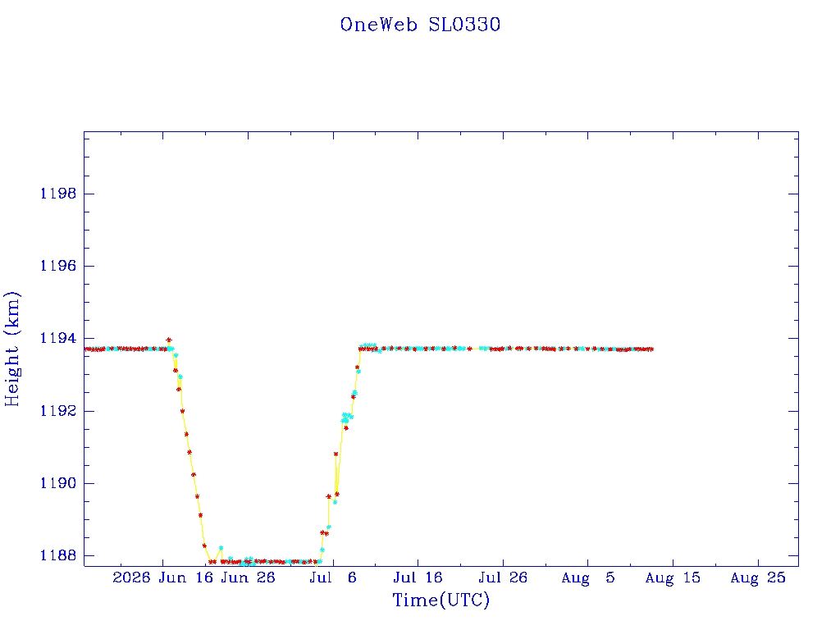Image resolution: width=840 pixels, height=630 pixels.
Task: Click the Aug 5 date label
Action: [x=588, y=577]
